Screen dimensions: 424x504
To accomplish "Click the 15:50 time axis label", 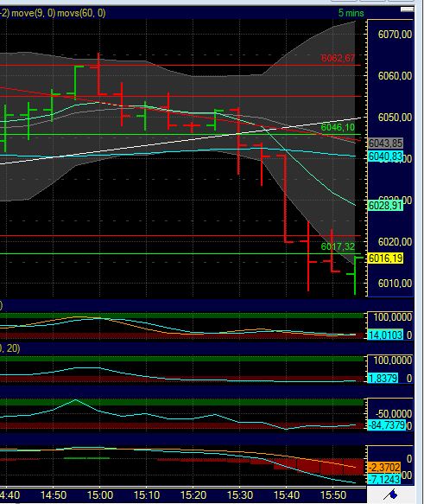I will (333, 495).
